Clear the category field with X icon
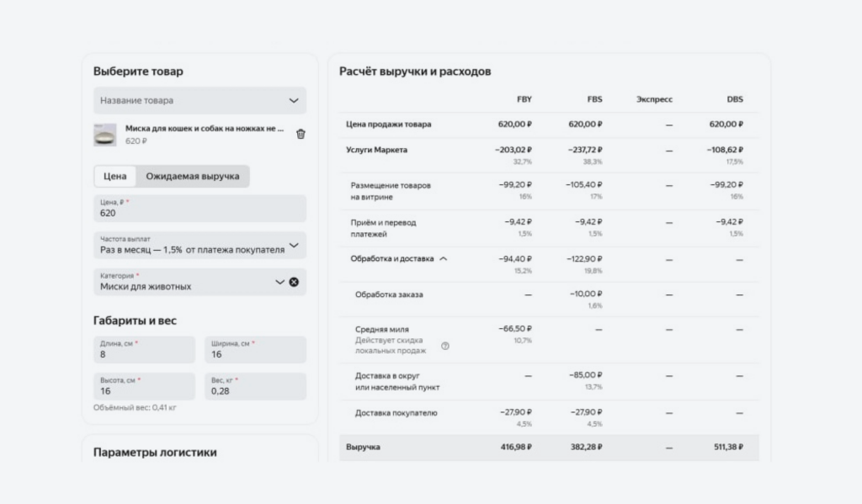The height and width of the screenshot is (504, 862). [294, 282]
